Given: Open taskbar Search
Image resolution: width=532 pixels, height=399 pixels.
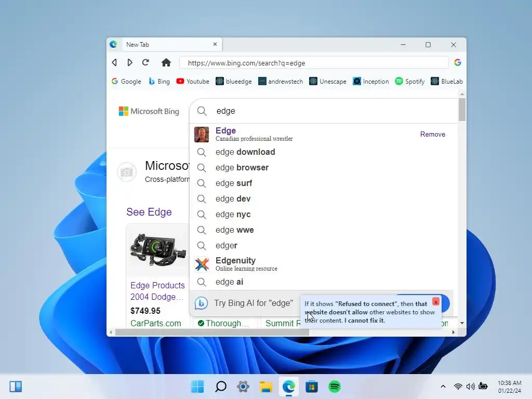Looking at the screenshot, I should 220,387.
